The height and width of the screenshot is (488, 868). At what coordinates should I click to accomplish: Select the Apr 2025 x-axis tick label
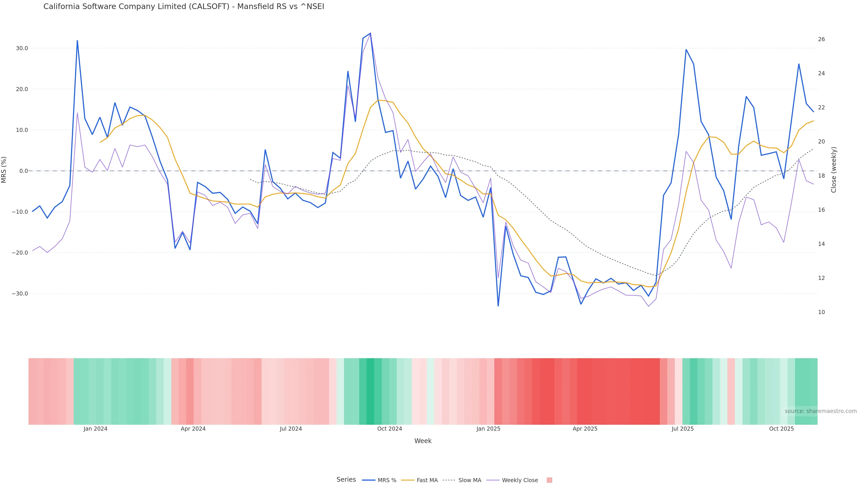click(x=585, y=429)
